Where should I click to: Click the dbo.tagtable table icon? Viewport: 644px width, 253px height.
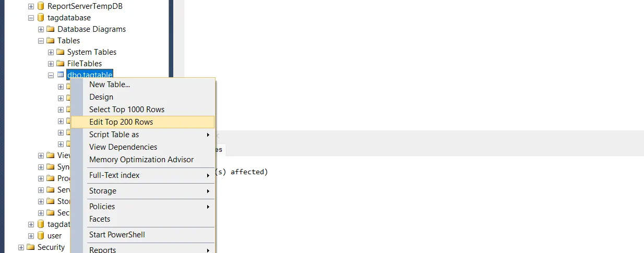click(61, 75)
